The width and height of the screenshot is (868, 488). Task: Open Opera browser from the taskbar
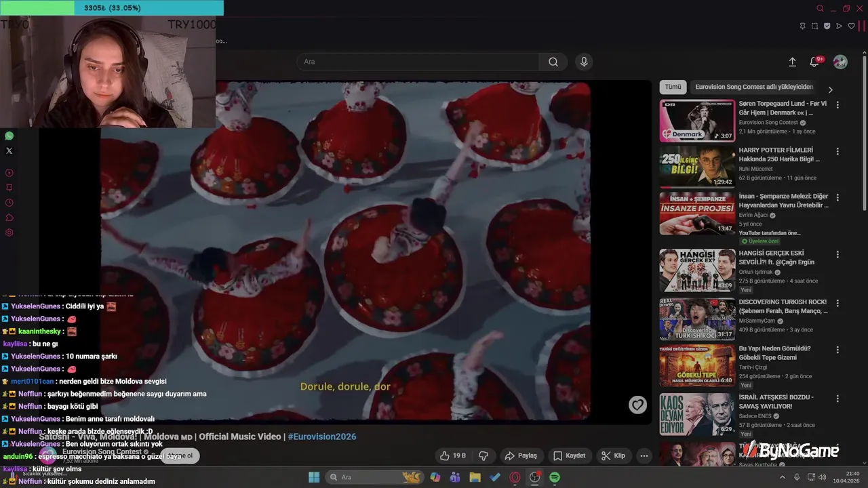pyautogui.click(x=515, y=477)
